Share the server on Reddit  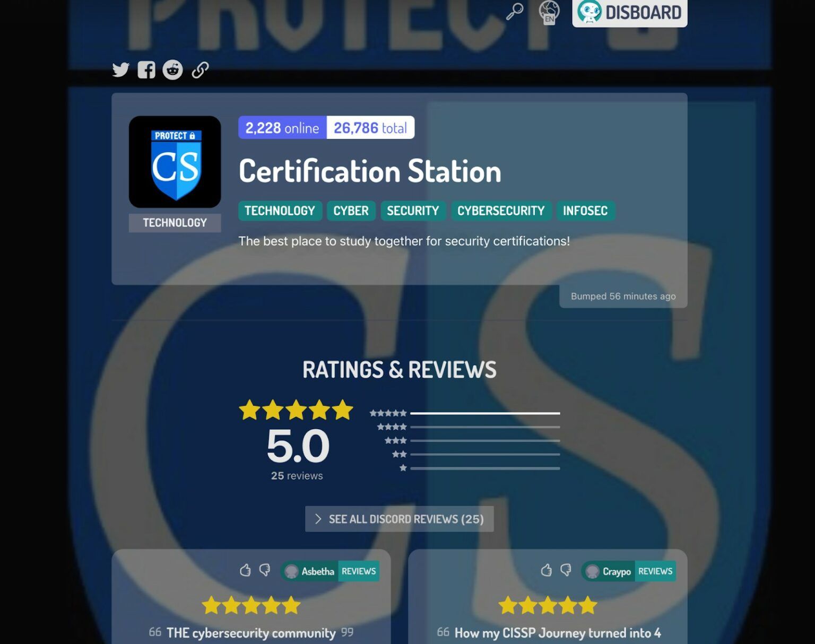click(172, 69)
